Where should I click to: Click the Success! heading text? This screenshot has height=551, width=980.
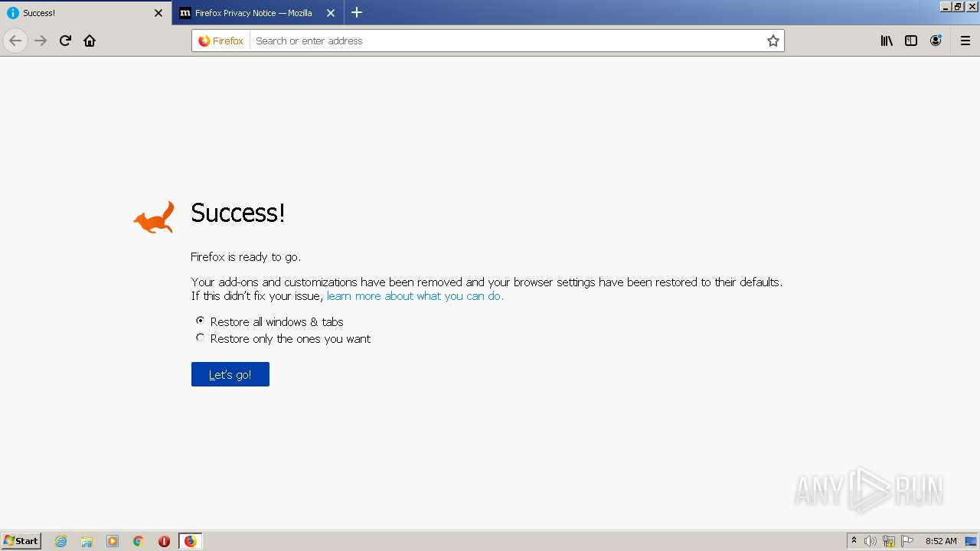(x=237, y=213)
